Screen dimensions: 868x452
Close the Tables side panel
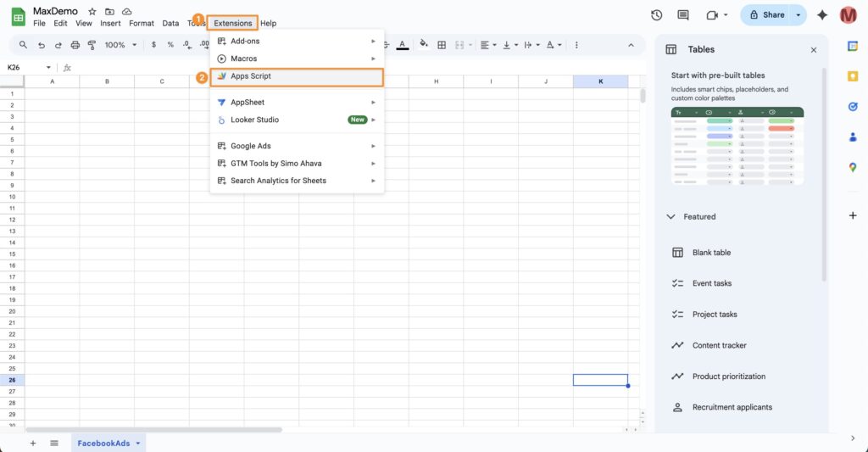[x=813, y=50]
